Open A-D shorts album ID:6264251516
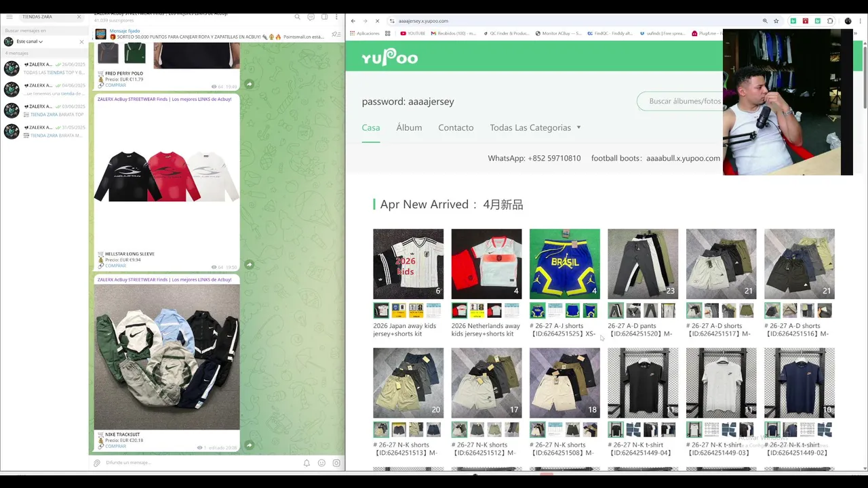Viewport: 868px width, 488px height. click(800, 264)
